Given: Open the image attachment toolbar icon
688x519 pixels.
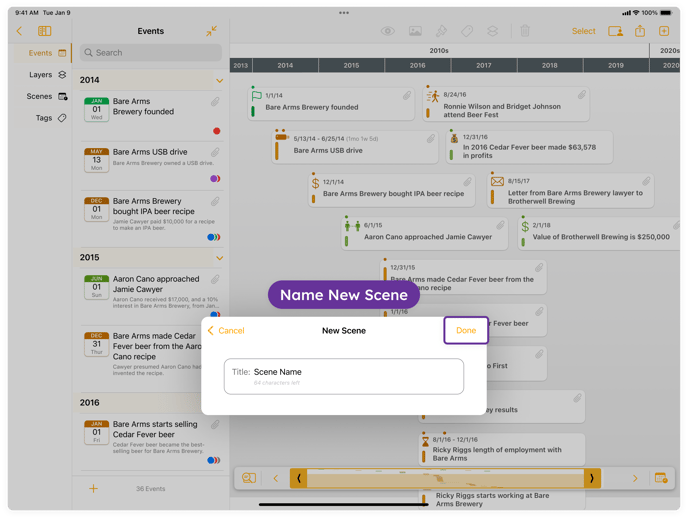Looking at the screenshot, I should [x=415, y=31].
